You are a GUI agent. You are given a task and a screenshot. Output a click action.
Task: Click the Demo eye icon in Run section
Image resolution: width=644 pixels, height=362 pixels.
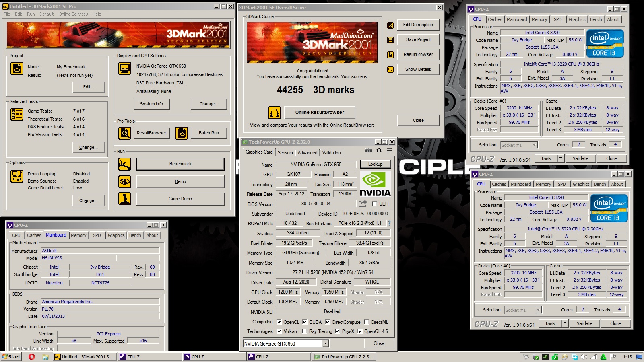click(x=125, y=181)
